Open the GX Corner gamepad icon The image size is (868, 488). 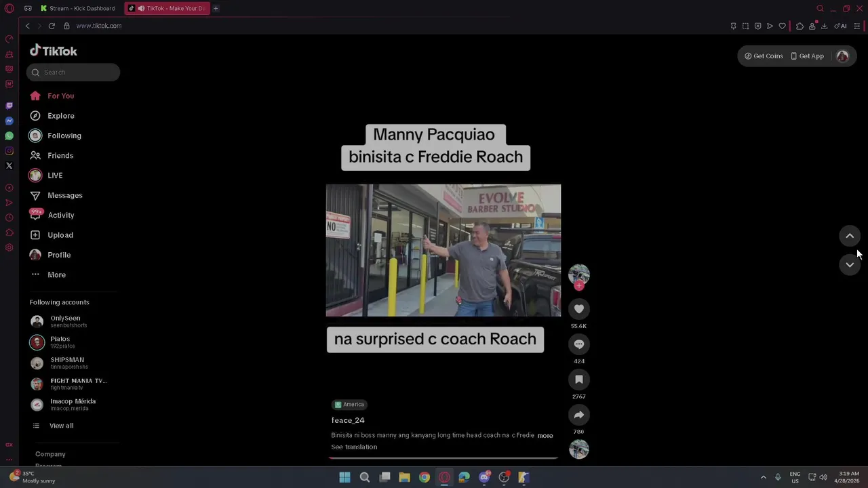(x=28, y=8)
